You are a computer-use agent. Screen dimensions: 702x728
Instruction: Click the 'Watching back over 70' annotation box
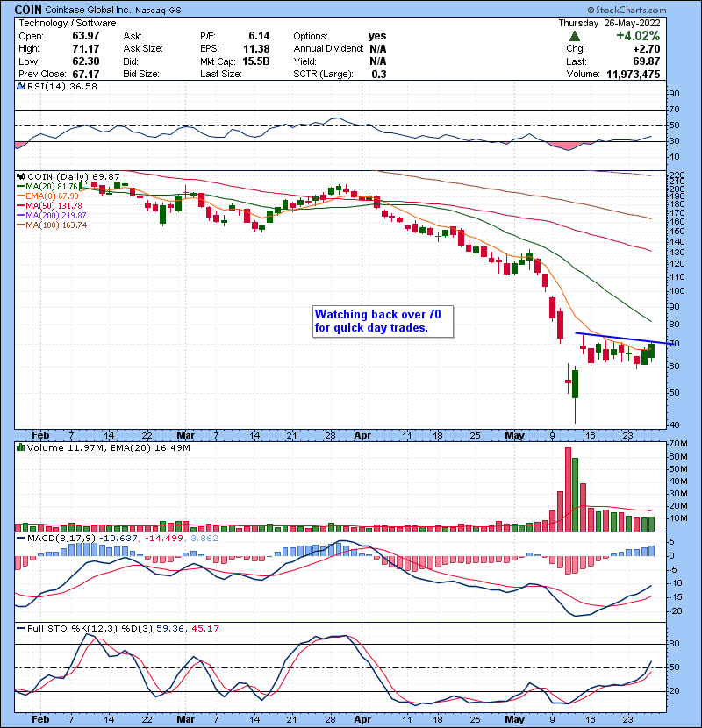coord(383,321)
